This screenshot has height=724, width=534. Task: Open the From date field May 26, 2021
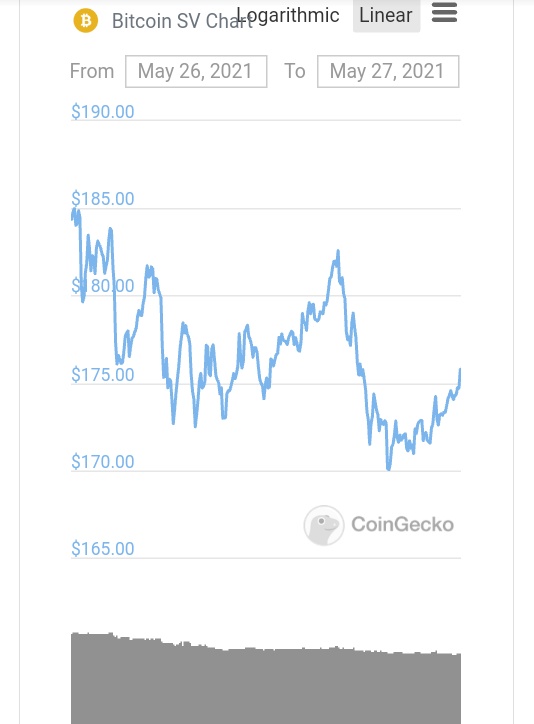point(196,72)
